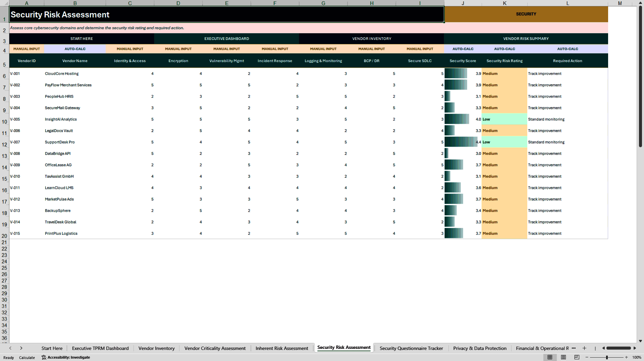Click the vertical scrollbar thumb

point(640,77)
